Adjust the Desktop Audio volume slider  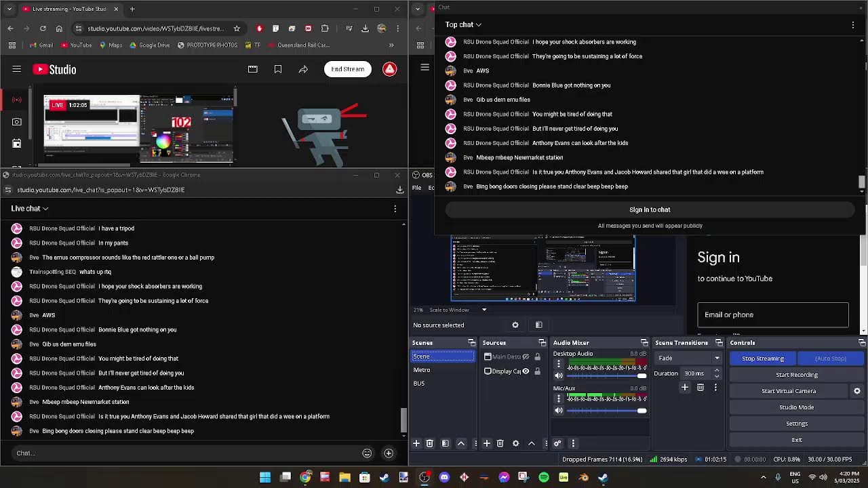click(607, 375)
